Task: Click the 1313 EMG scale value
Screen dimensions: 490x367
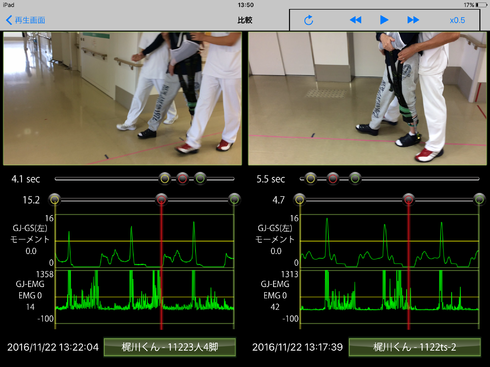Action: [x=290, y=274]
